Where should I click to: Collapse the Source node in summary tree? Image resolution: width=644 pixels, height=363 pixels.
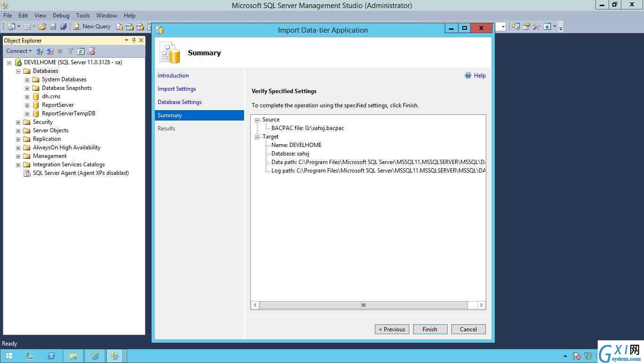(x=257, y=120)
